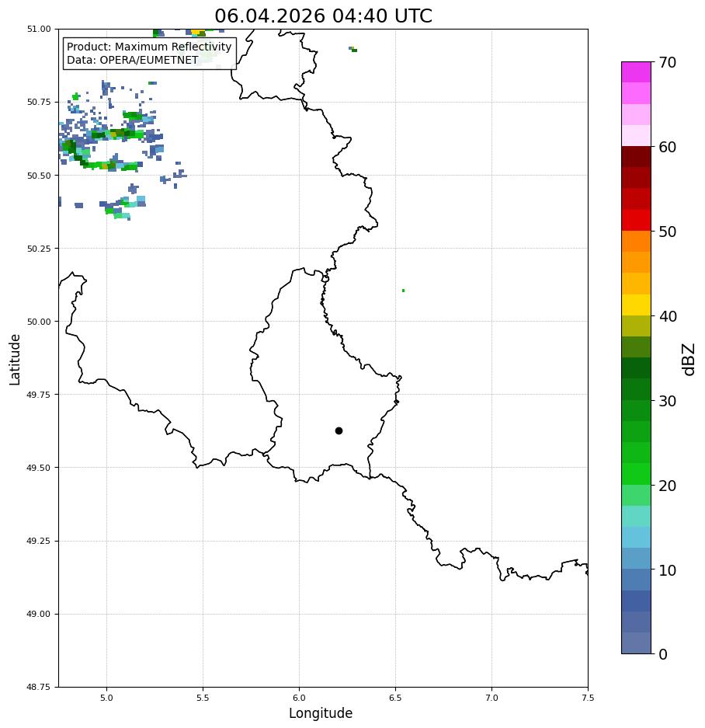Click the bright green colorbar segment above 20
The height and width of the screenshot is (728, 705).
point(637,474)
